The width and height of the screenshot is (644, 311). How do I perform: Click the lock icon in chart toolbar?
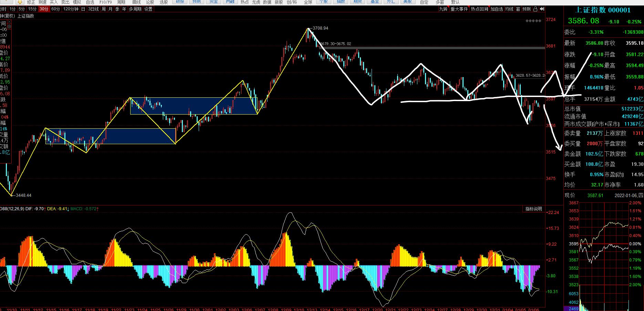(535, 9)
